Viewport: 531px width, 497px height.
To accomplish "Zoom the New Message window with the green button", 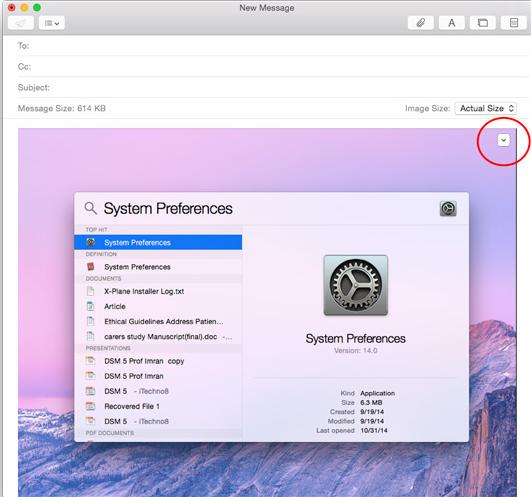I will coord(37,7).
